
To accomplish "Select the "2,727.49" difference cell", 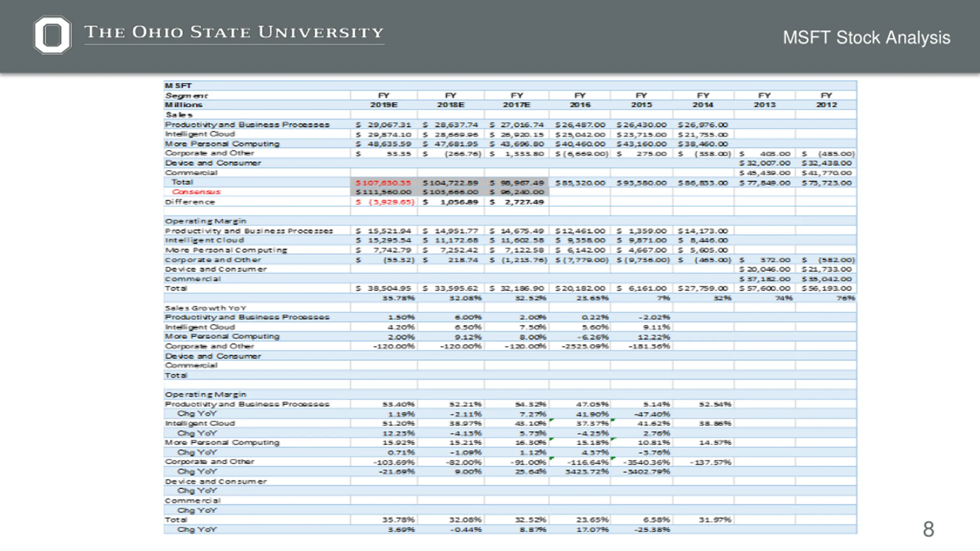I will tap(524, 202).
